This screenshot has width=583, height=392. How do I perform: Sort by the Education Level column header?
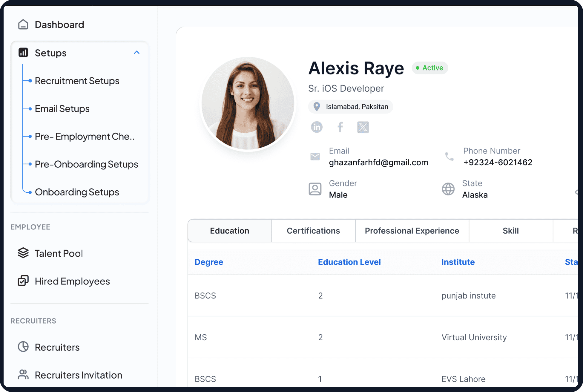(349, 262)
